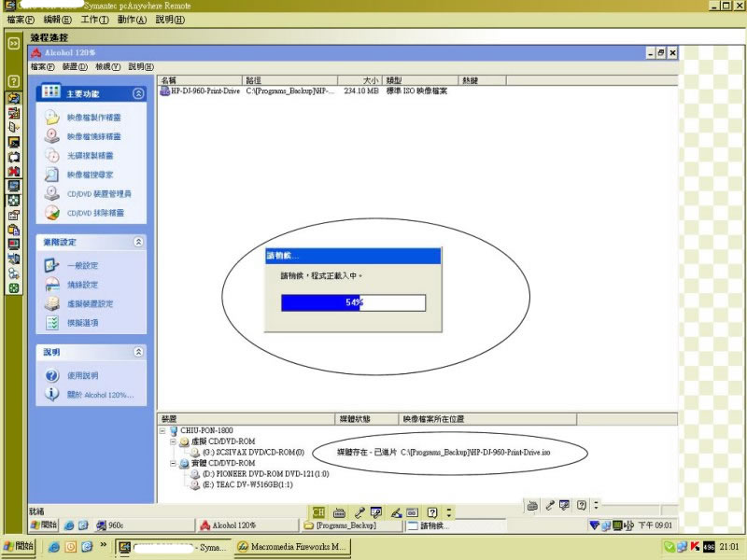Open 一般設定 general settings
747x560 pixels.
pyautogui.click(x=82, y=266)
